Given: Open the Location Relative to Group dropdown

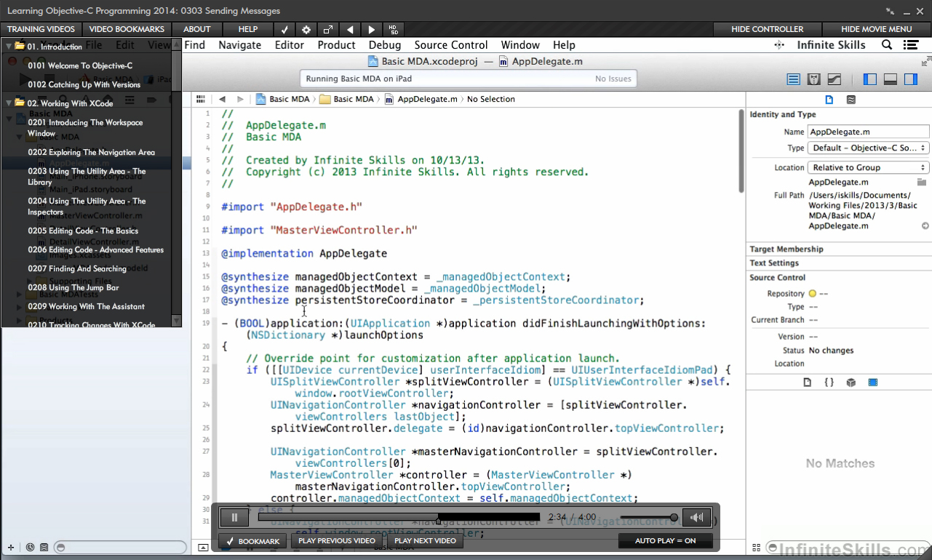Looking at the screenshot, I should [x=868, y=167].
